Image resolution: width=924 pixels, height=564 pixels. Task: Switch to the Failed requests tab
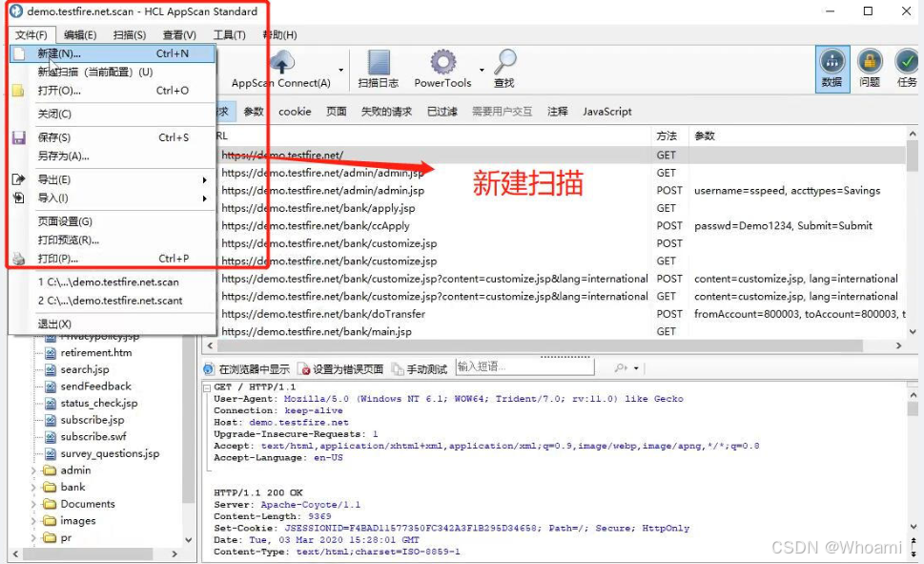pyautogui.click(x=386, y=112)
